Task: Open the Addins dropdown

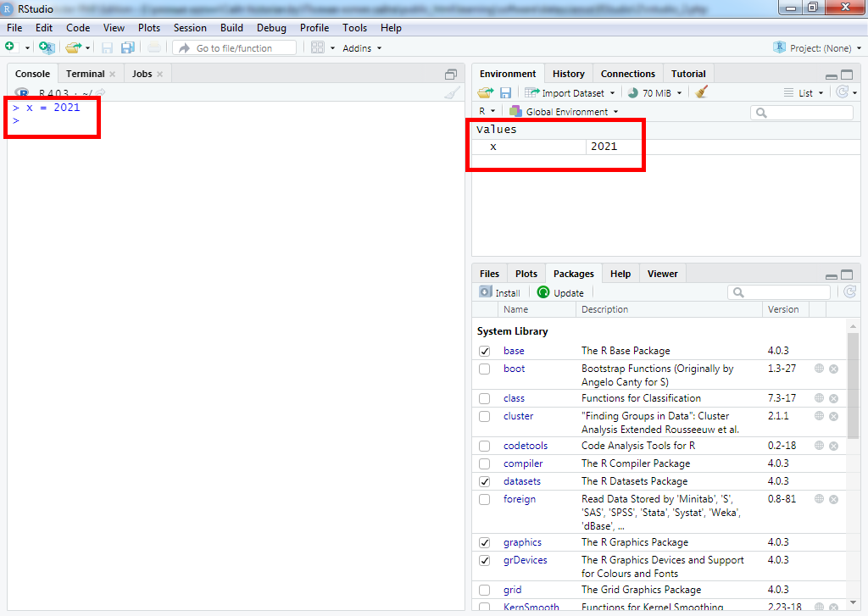Action: [362, 48]
